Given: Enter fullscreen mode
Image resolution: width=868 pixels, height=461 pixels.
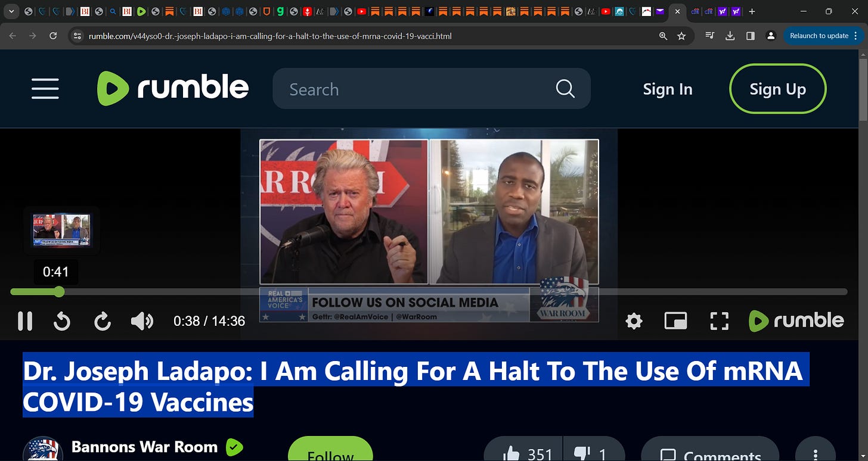Looking at the screenshot, I should 720,321.
